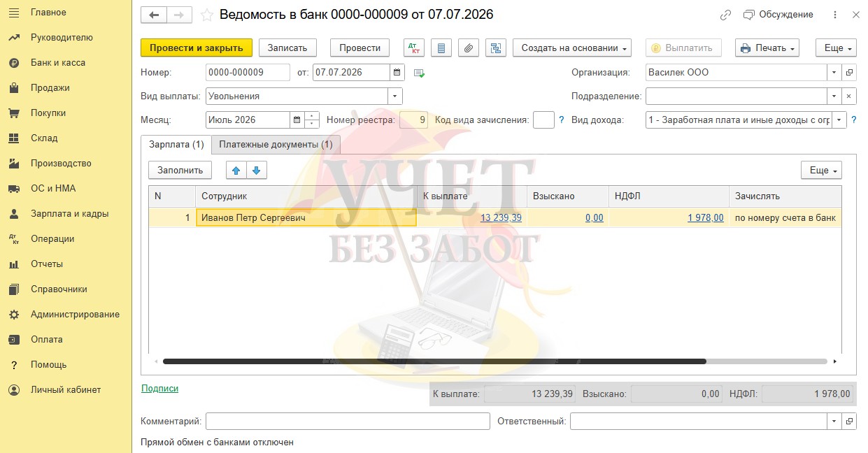Click the paperclip attached files icon
The image size is (868, 453).
point(469,48)
